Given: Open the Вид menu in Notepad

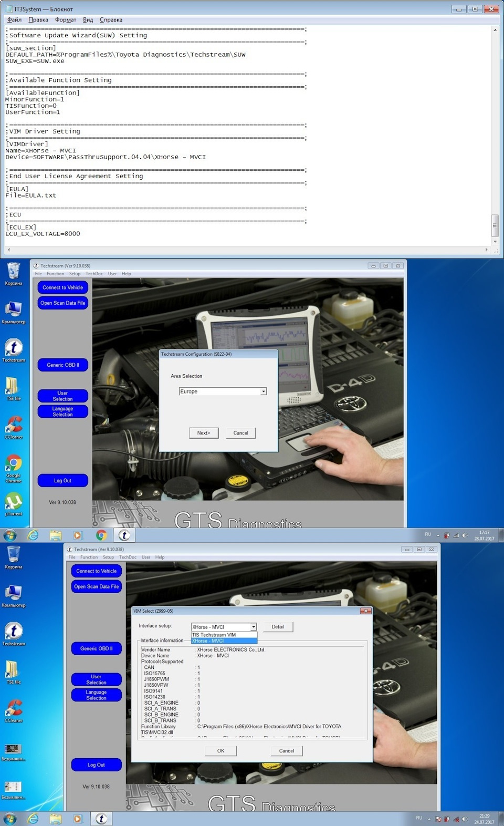Looking at the screenshot, I should (88, 19).
